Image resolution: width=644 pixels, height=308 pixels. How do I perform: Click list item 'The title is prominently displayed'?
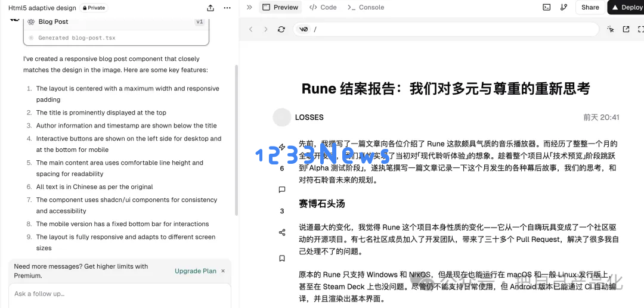(101, 113)
